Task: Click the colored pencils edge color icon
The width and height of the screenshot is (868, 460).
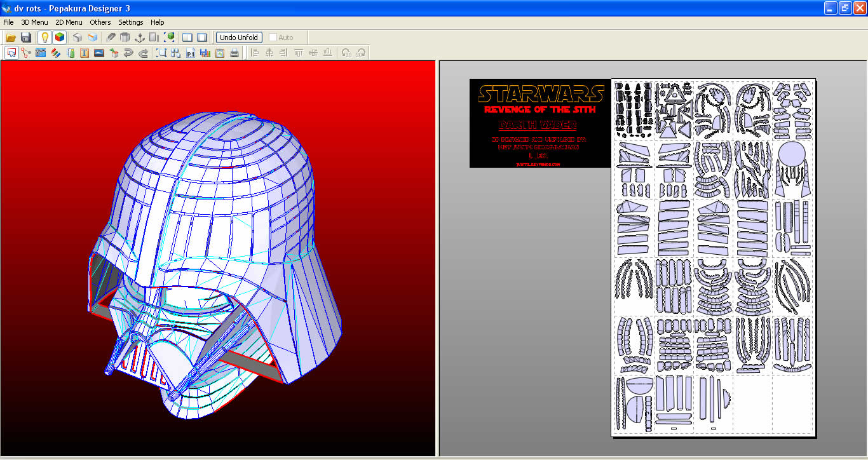Action: pyautogui.click(x=55, y=53)
